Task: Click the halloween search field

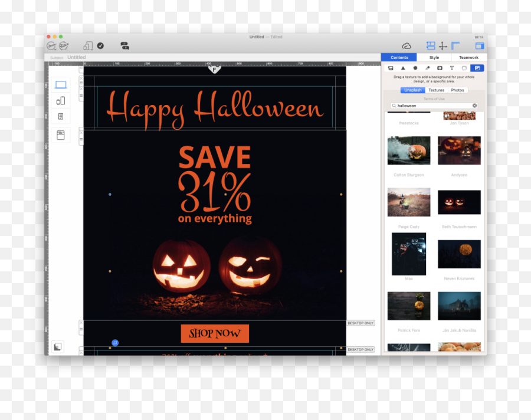Action: pyautogui.click(x=434, y=106)
